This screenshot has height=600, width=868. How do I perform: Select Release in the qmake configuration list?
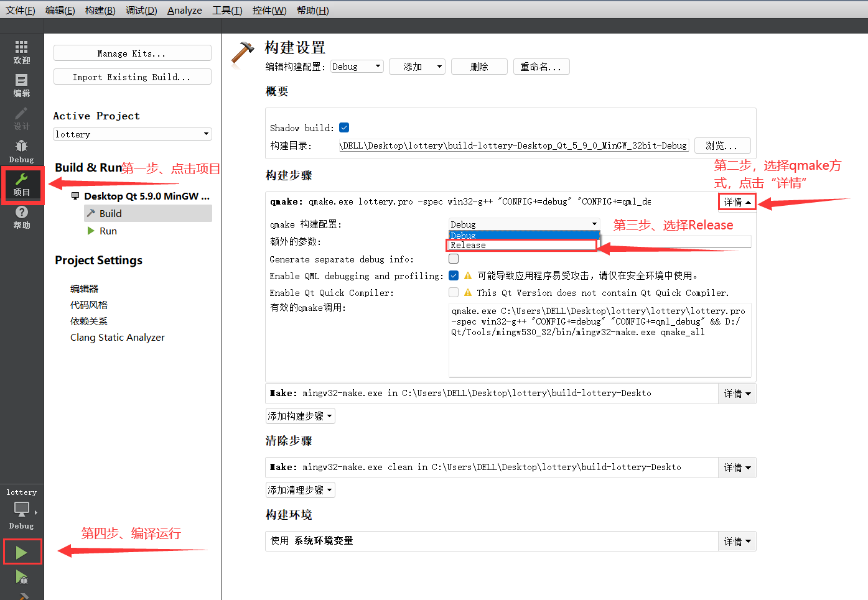click(523, 245)
